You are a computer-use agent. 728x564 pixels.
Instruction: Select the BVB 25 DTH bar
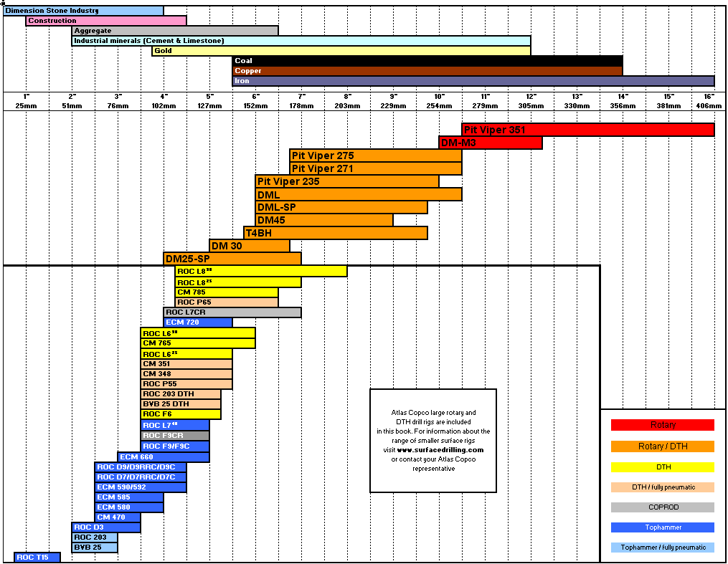(181, 404)
